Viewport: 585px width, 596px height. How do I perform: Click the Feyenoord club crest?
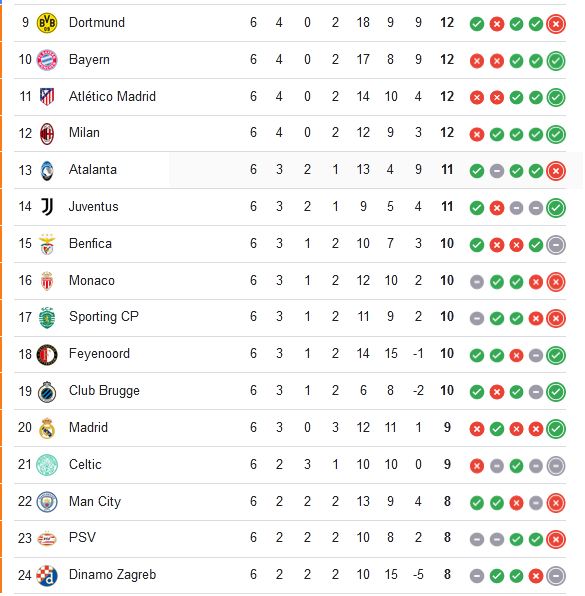[x=47, y=355]
